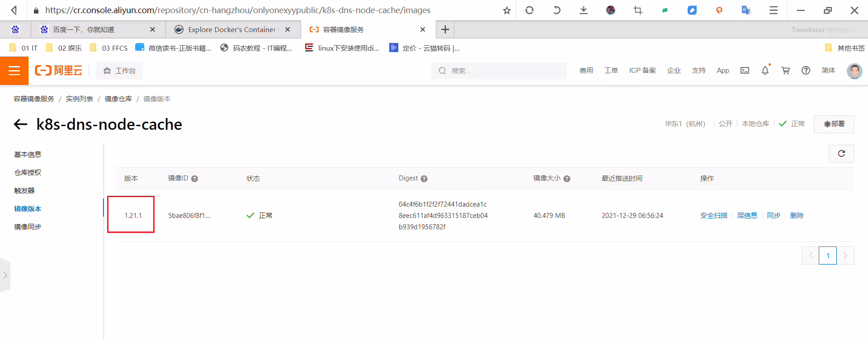Open the 简体 language dropdown
The image size is (868, 340).
pyautogui.click(x=828, y=71)
